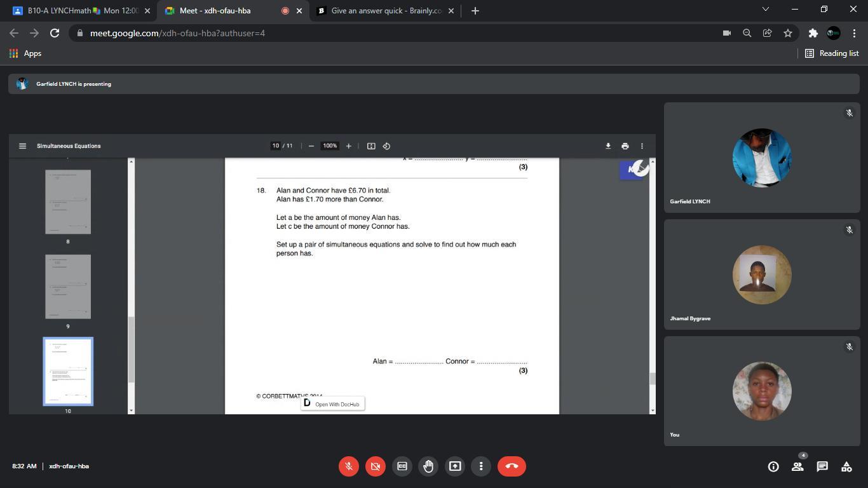Click your own video tile
868x488 pixels.
click(762, 391)
